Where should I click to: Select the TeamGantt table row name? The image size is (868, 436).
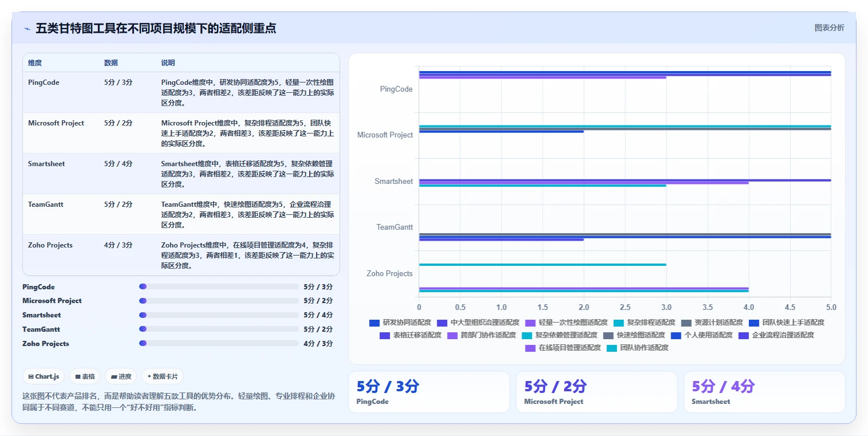(x=46, y=205)
